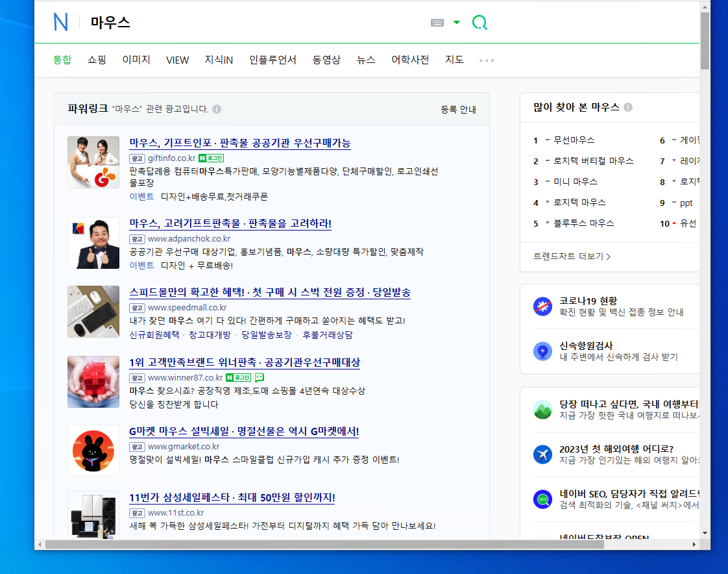Screen dimensions: 728x574
Task: Open the on-screen keyboard icon
Action: pos(437,23)
